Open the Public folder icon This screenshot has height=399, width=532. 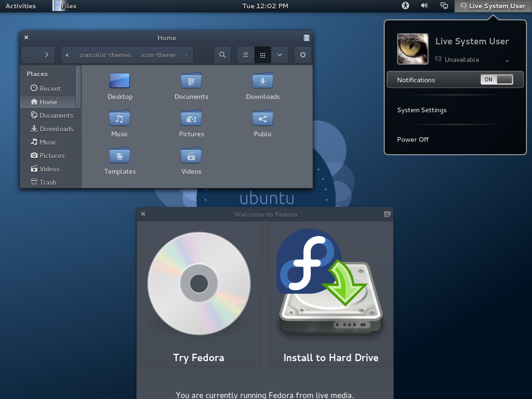[x=263, y=118]
